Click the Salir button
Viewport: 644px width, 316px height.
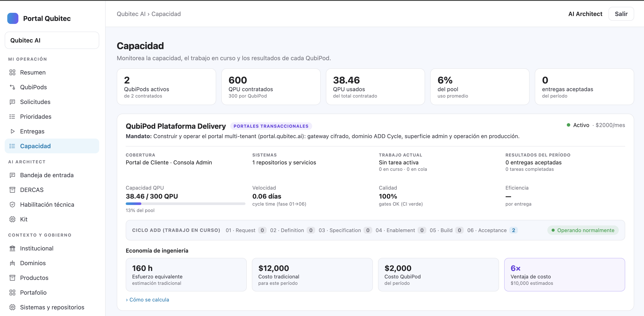coord(621,14)
